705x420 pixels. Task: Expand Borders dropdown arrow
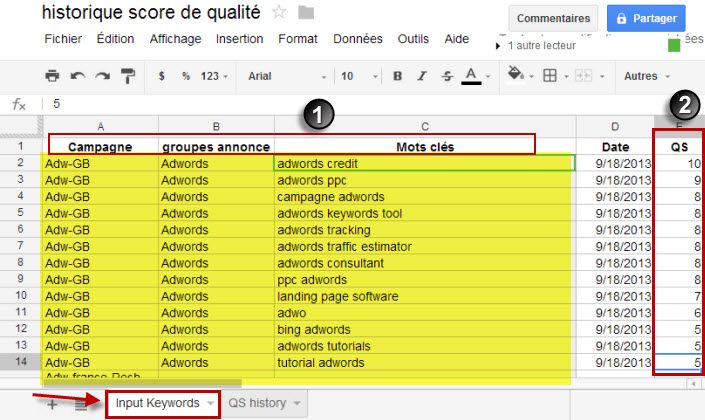[x=566, y=76]
